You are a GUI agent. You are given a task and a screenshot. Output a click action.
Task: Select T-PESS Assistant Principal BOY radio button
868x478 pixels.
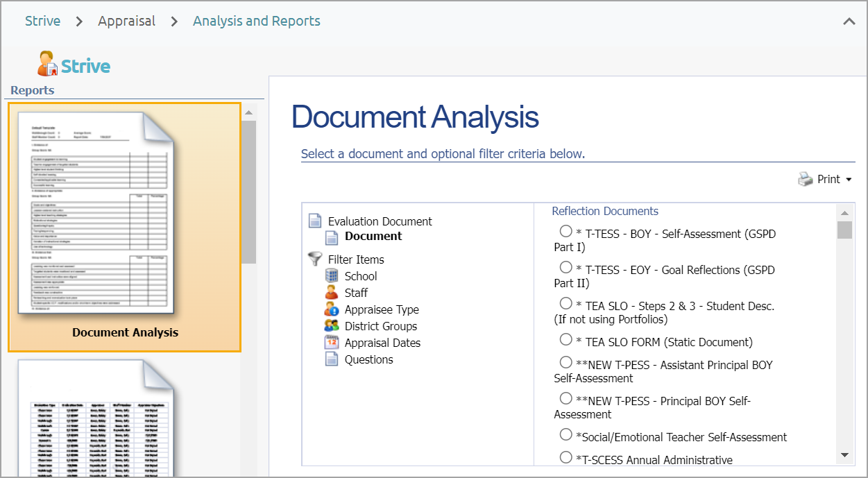565,363
